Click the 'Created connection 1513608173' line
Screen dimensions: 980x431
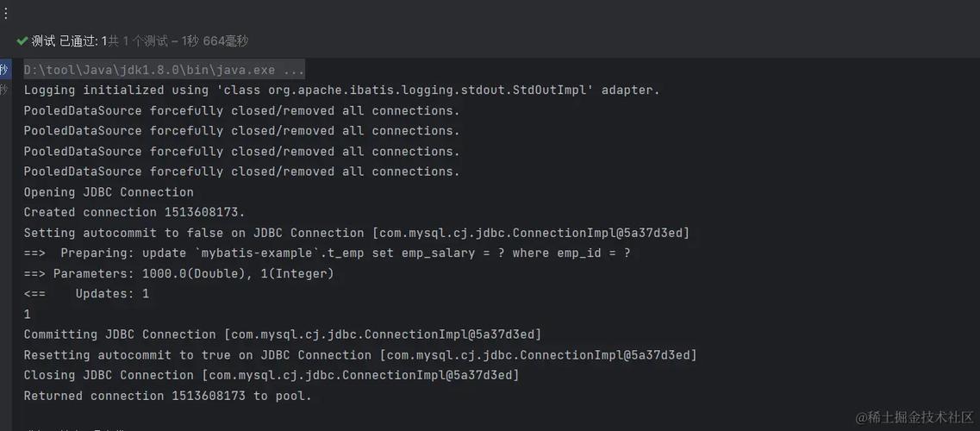(134, 212)
